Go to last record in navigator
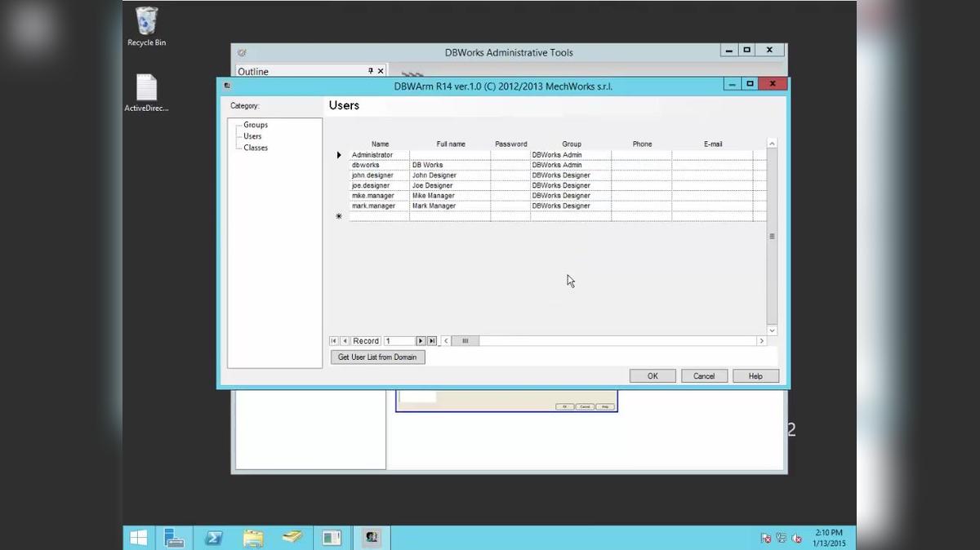 point(432,341)
